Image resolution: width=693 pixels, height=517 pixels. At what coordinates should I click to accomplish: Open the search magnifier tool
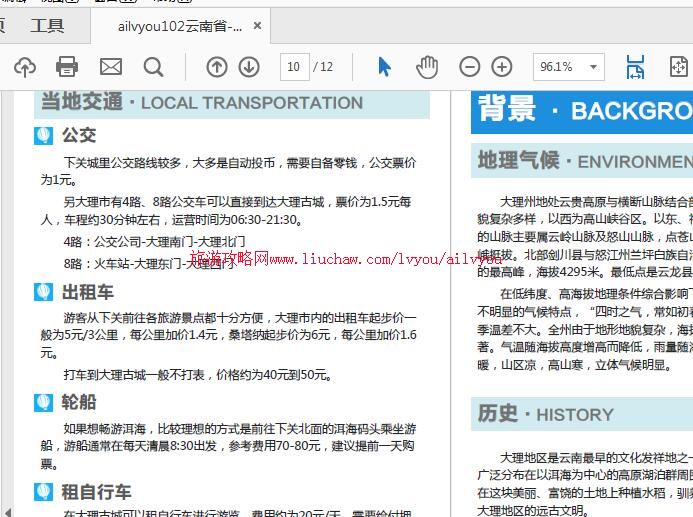pos(153,67)
